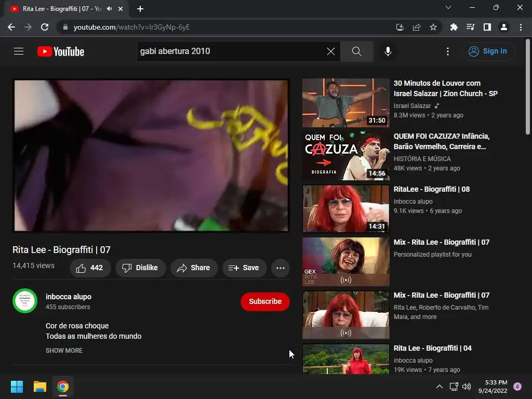Open the notification center badge
The width and height of the screenshot is (532, 399).
(517, 387)
